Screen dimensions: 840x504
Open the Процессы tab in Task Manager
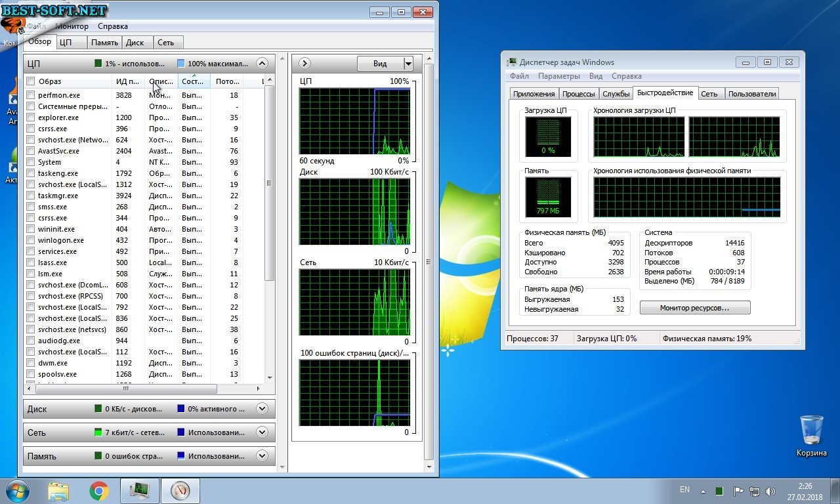[x=579, y=94]
